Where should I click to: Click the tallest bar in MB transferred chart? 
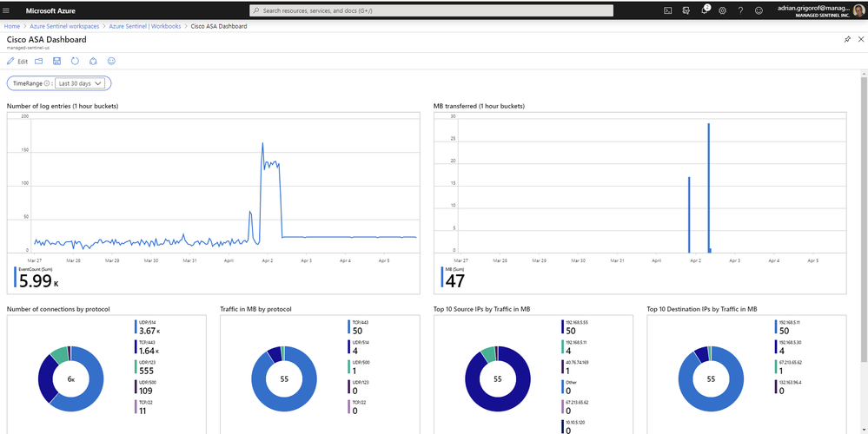tap(709, 188)
